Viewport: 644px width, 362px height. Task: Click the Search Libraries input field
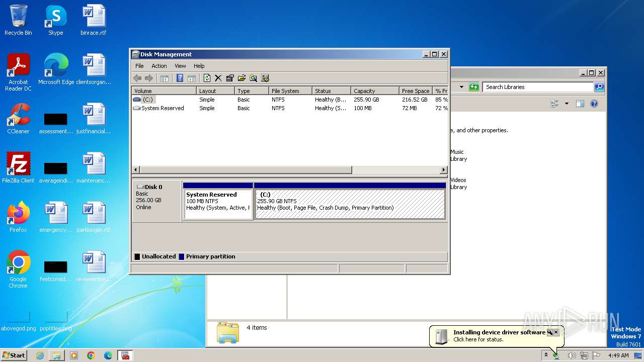pyautogui.click(x=537, y=87)
